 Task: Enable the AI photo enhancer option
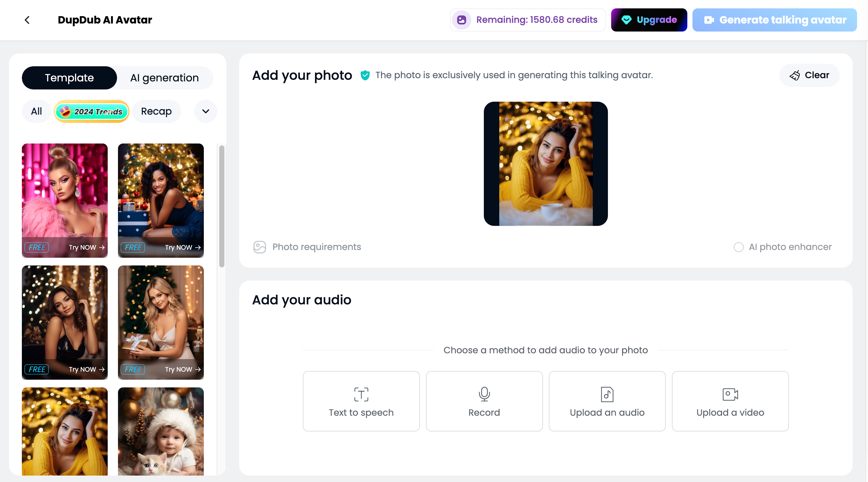tap(738, 247)
